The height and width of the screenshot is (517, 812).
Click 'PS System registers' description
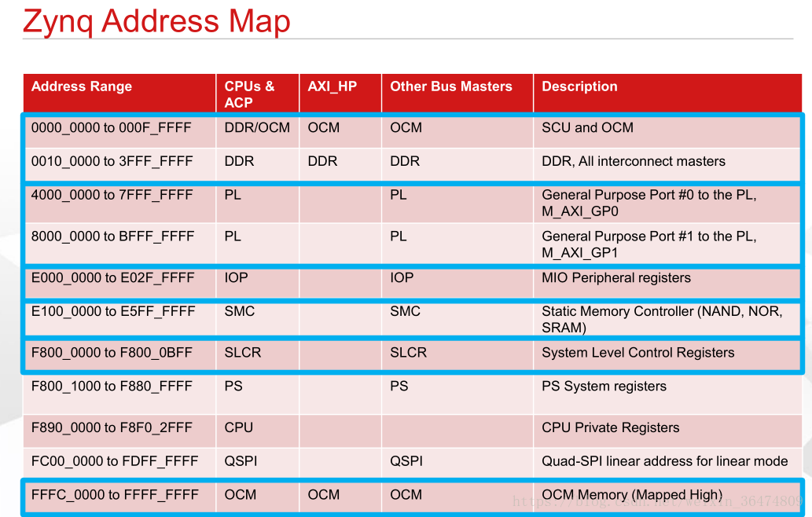604,387
